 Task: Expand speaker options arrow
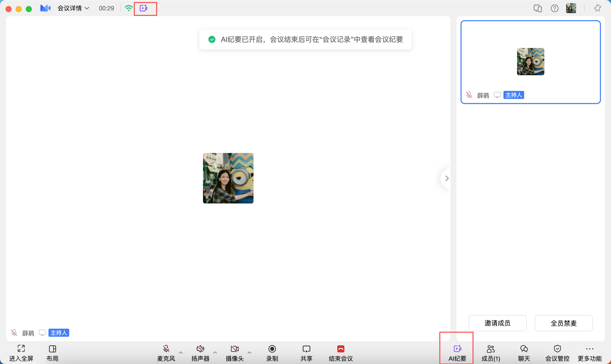[x=215, y=352]
